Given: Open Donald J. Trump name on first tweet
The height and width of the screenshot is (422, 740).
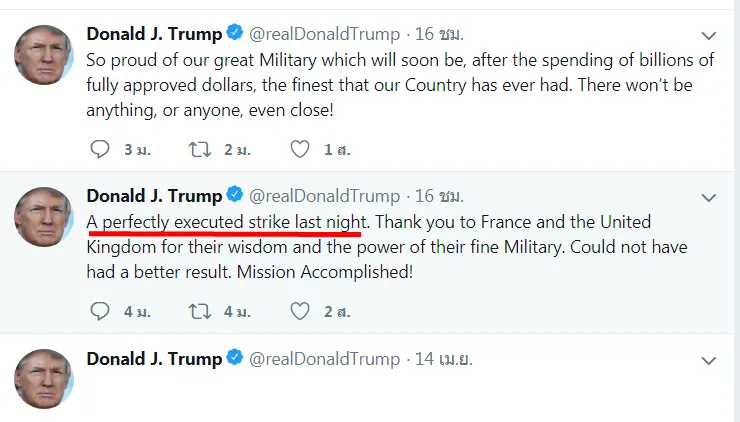Looking at the screenshot, I should pos(154,34).
